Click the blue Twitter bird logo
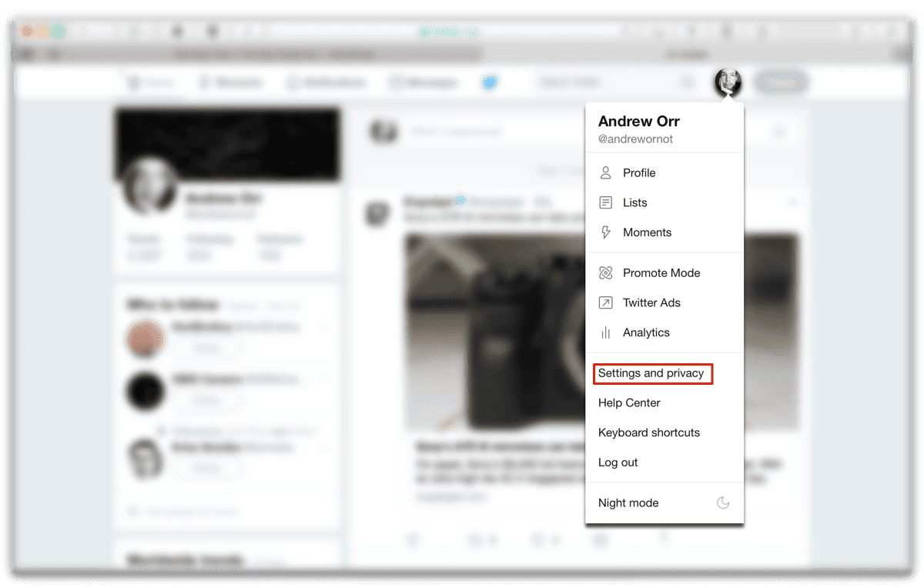Screen dimensions: 924x588 [x=490, y=82]
